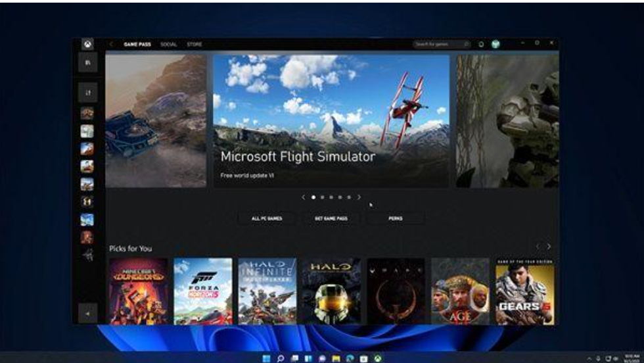Open taskbar clock and date
The image size is (644, 363).
tap(632, 358)
